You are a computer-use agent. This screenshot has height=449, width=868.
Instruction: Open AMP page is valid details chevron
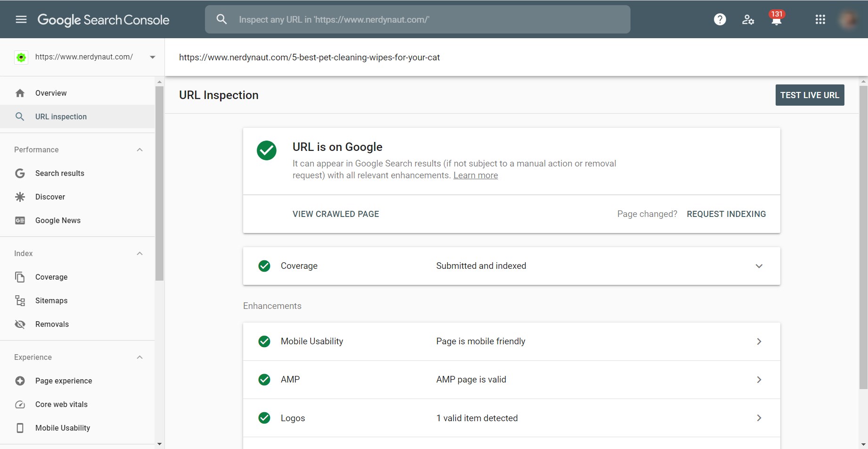(x=759, y=380)
